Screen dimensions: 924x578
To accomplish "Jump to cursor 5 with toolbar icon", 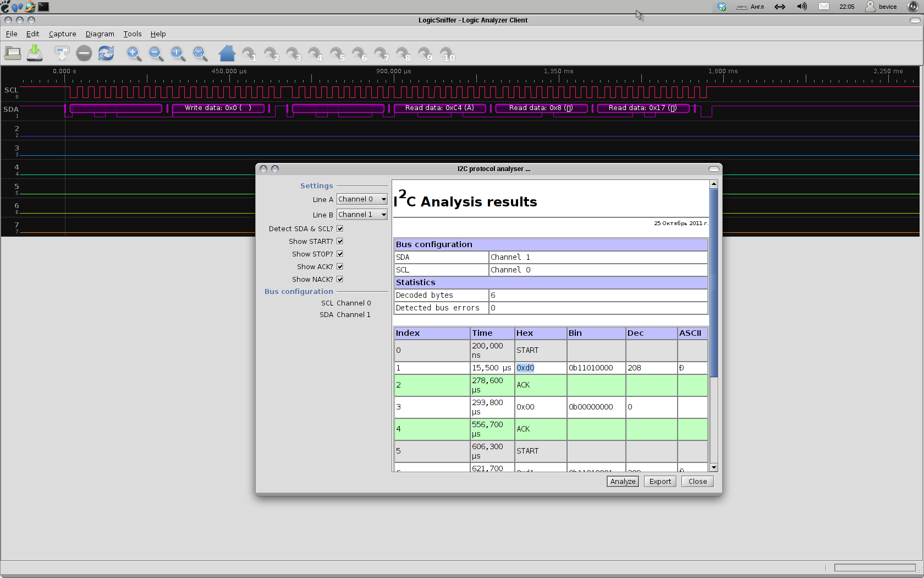I will (337, 53).
